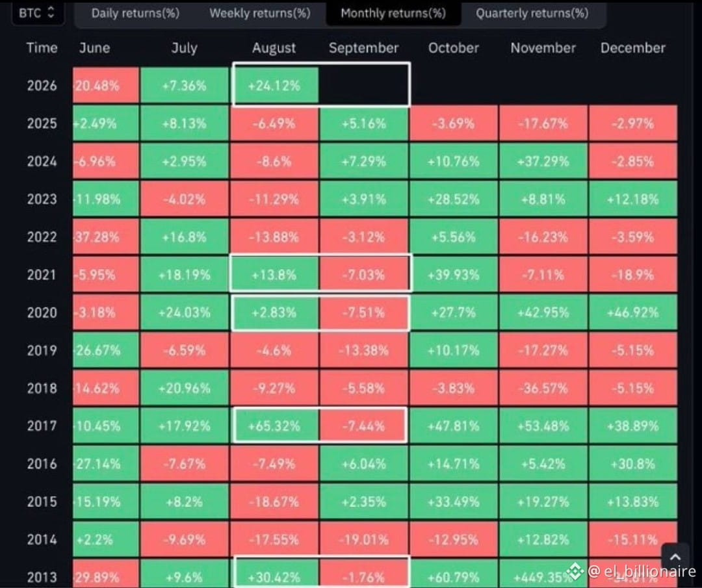
Task: Click the +24.12% August 2026 cell
Action: coord(274,86)
